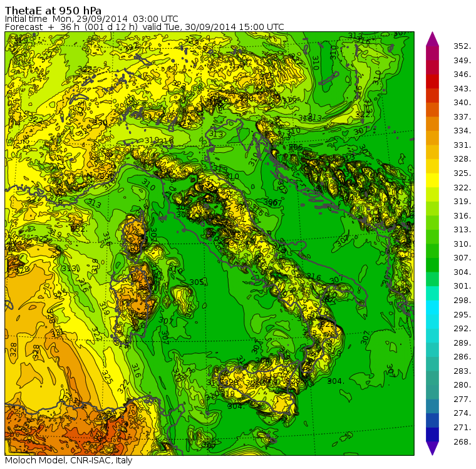Pick the legend color band between 349 and 352
This screenshot has width=476, height=469.
(x=432, y=53)
